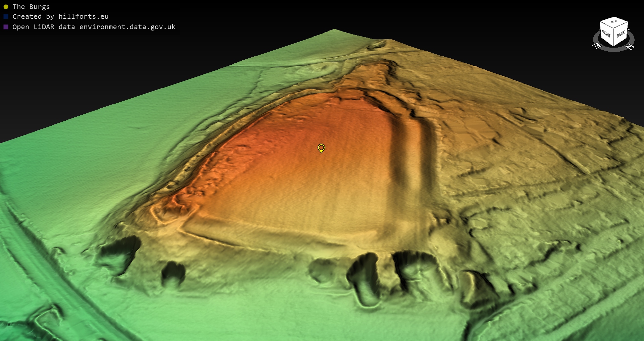Click the purple square beside Open LiDAR data
This screenshot has width=644, height=341.
tap(6, 27)
